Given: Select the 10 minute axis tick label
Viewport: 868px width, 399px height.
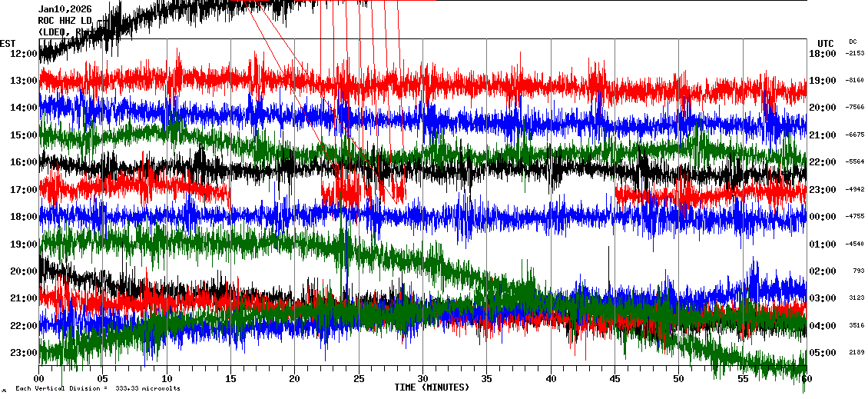Looking at the screenshot, I should [167, 379].
